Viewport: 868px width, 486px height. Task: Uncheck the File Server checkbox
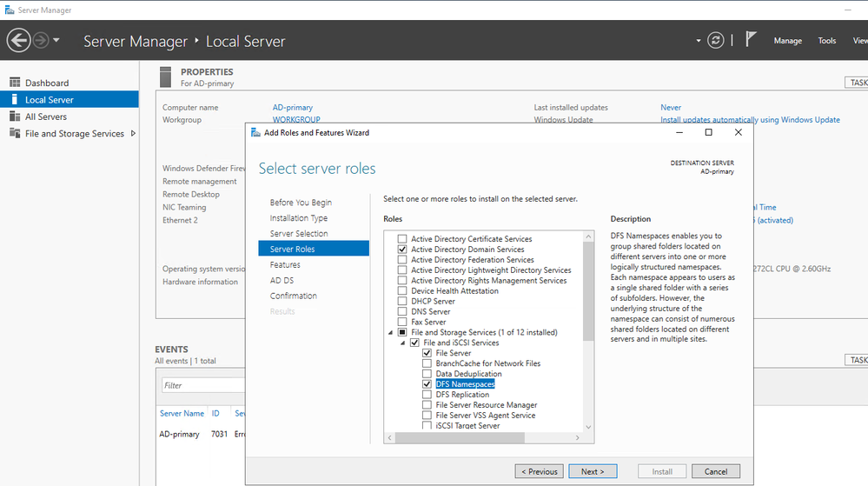(x=427, y=353)
